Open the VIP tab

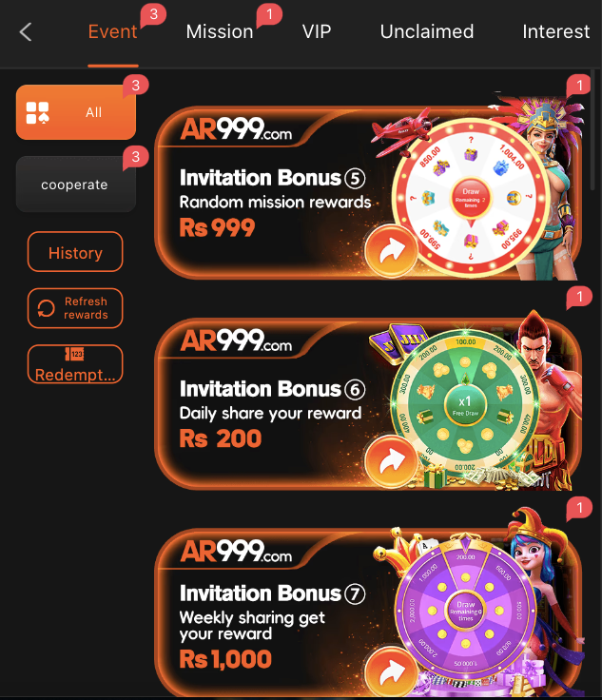point(317,31)
